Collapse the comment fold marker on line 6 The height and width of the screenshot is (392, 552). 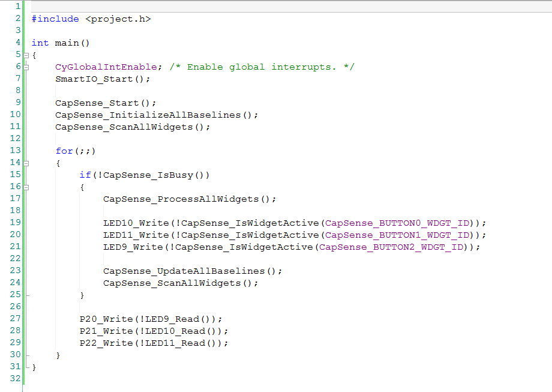26,67
